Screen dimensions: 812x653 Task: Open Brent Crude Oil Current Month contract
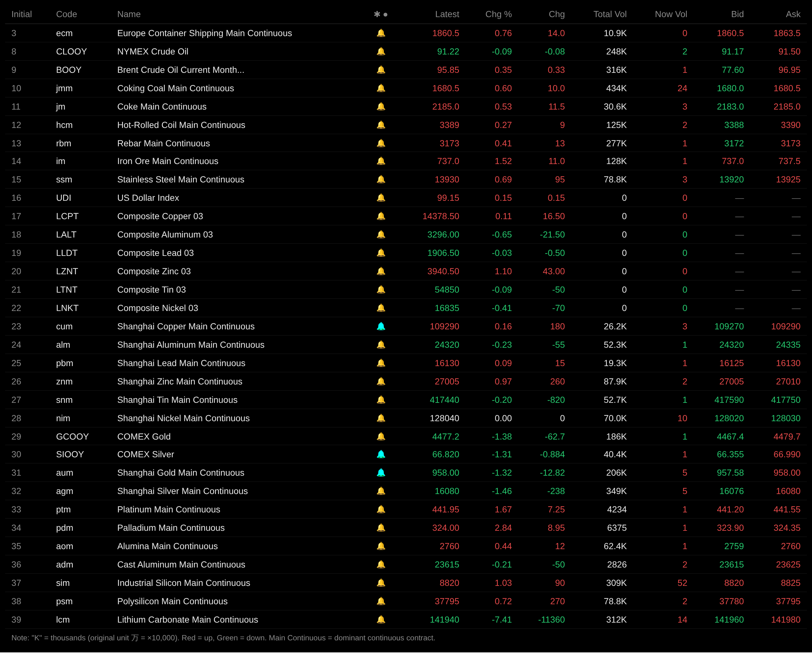(x=181, y=70)
